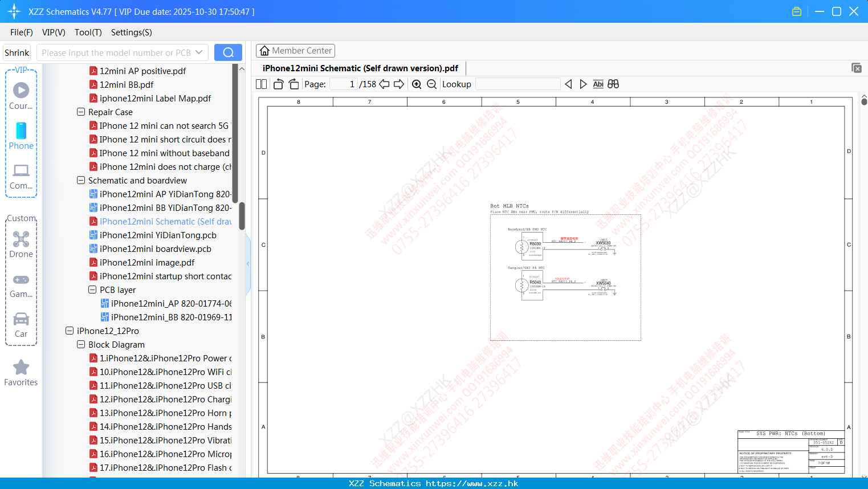This screenshot has width=868, height=489.
Task: Go to the previous page arrow
Action: (384, 84)
